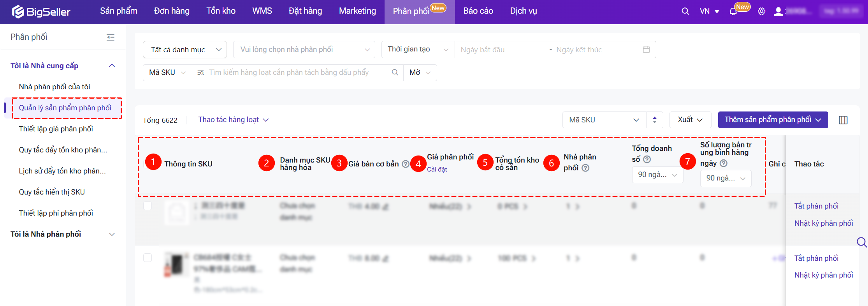Click help icon next to Giá bán cơ bản

(x=405, y=164)
